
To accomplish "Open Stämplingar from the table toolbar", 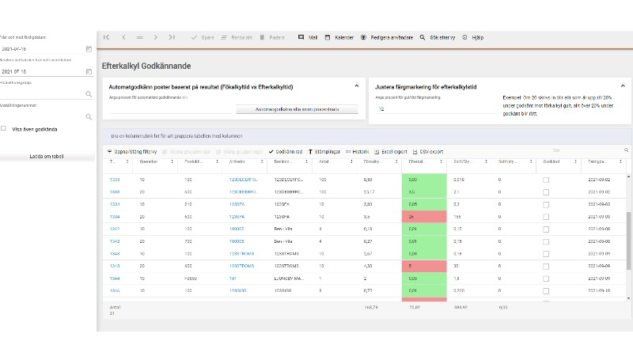I will coord(324,152).
